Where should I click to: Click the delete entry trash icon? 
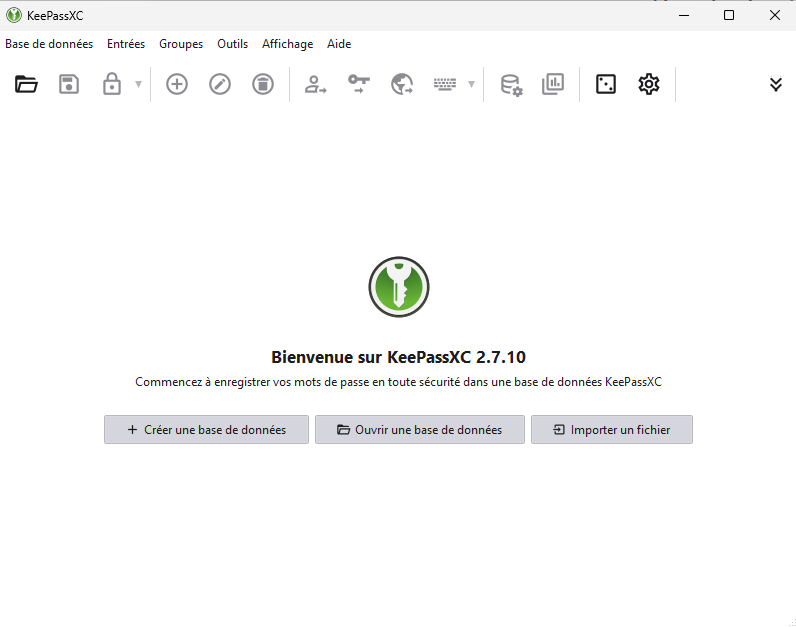tap(263, 84)
